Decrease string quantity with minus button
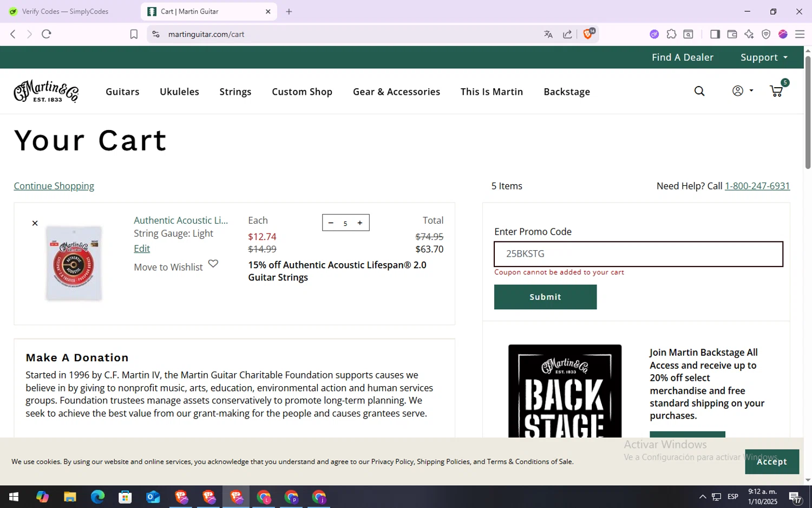This screenshot has width=812, height=508. click(x=331, y=223)
